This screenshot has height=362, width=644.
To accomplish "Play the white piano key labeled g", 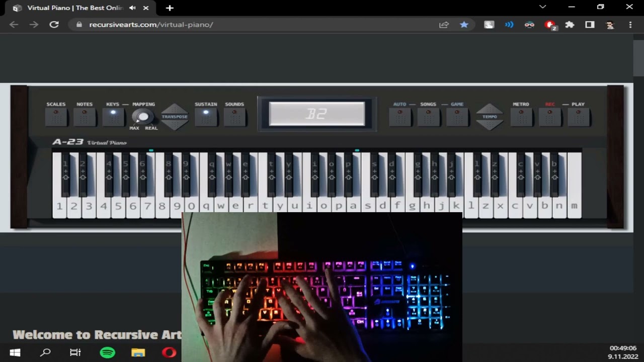I will click(412, 206).
